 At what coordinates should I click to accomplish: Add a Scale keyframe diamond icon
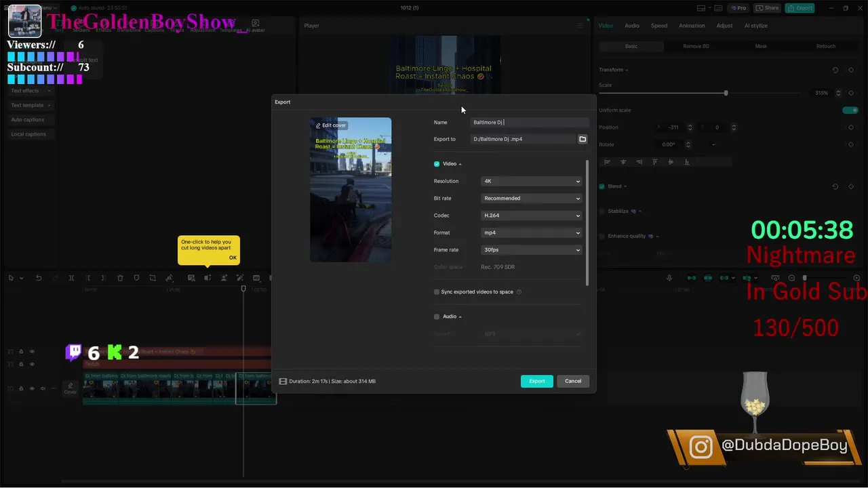tap(851, 93)
